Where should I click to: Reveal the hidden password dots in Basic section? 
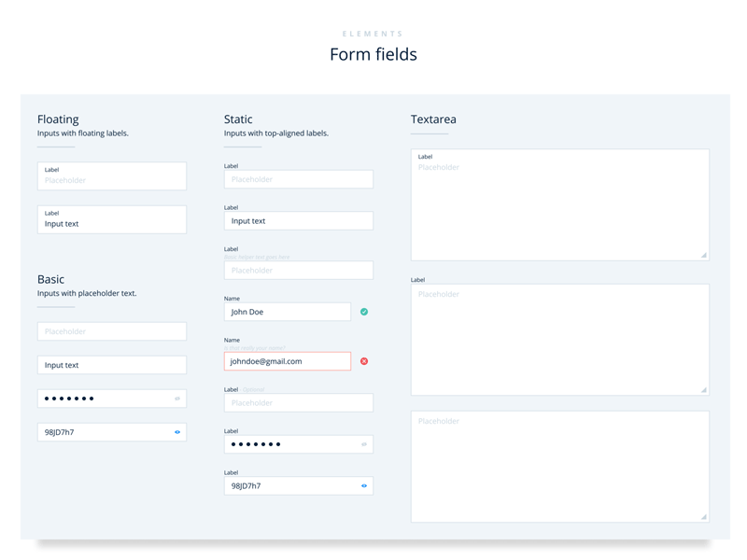176,399
